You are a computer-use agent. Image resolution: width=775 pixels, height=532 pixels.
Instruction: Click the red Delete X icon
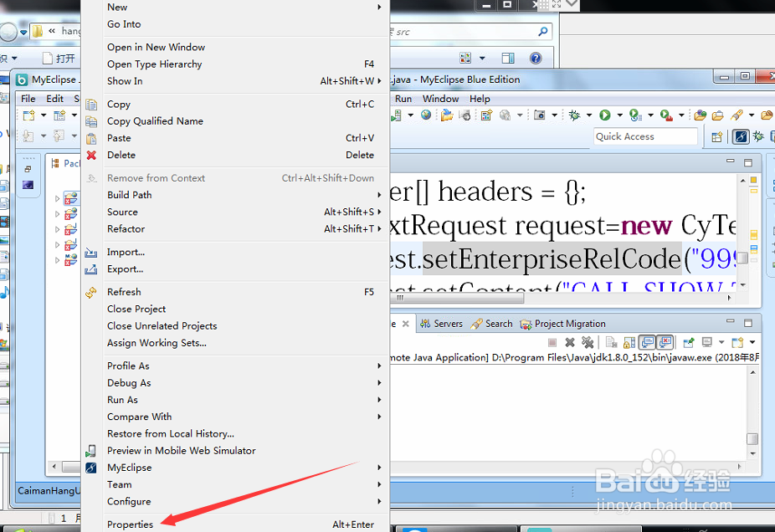pos(91,155)
